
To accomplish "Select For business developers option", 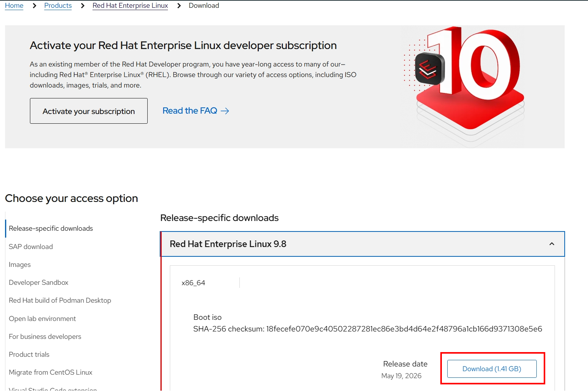I will click(45, 337).
